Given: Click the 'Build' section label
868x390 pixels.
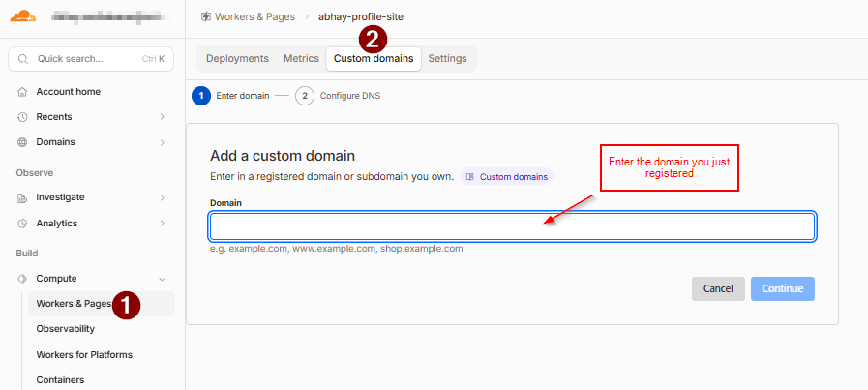Looking at the screenshot, I should (26, 254).
